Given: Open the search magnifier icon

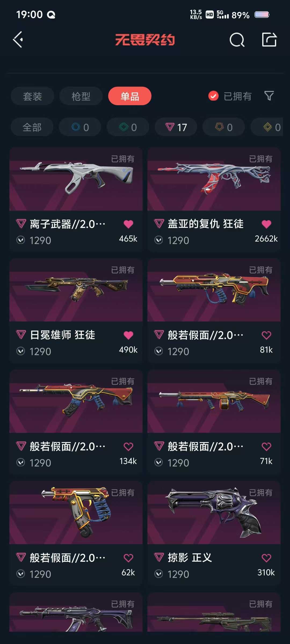Looking at the screenshot, I should pos(237,40).
